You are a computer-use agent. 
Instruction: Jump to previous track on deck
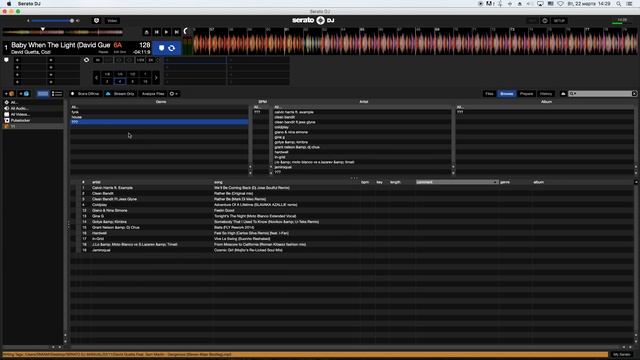[x=156, y=32]
